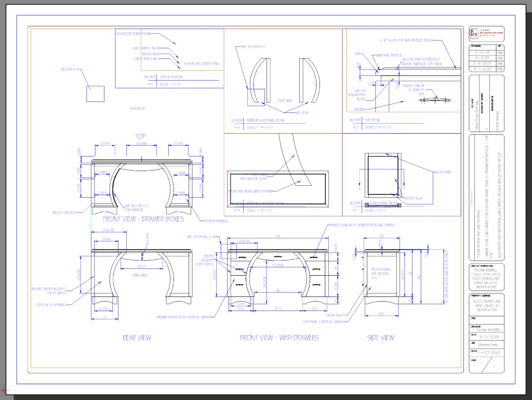
Task: Select the "FRONT VIEW - WITH DRAWERS" title
Action: pyautogui.click(x=279, y=338)
